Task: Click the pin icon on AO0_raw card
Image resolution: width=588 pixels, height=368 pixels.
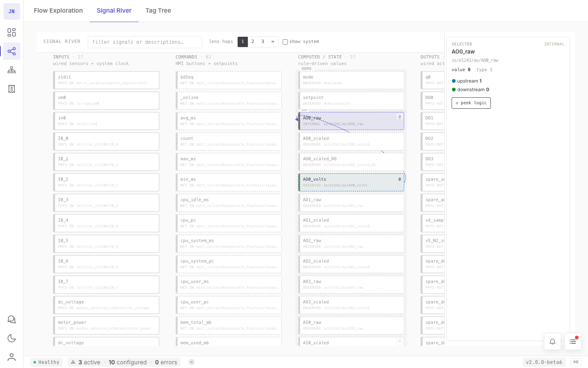Action: point(400,117)
